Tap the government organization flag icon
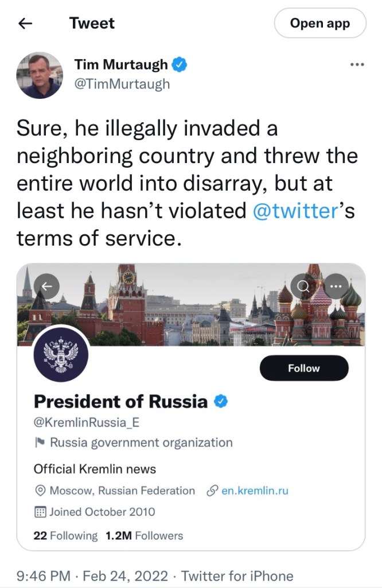This screenshot has width=382, height=588. click(40, 443)
